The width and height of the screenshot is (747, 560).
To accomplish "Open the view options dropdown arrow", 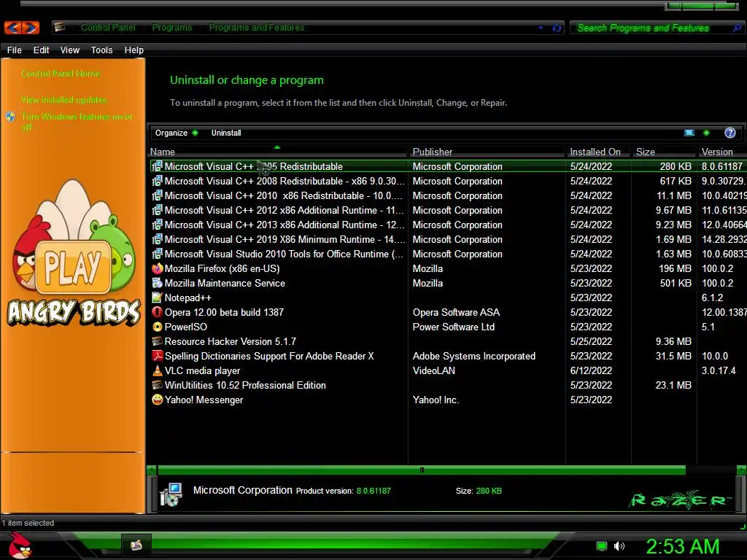I will [706, 133].
